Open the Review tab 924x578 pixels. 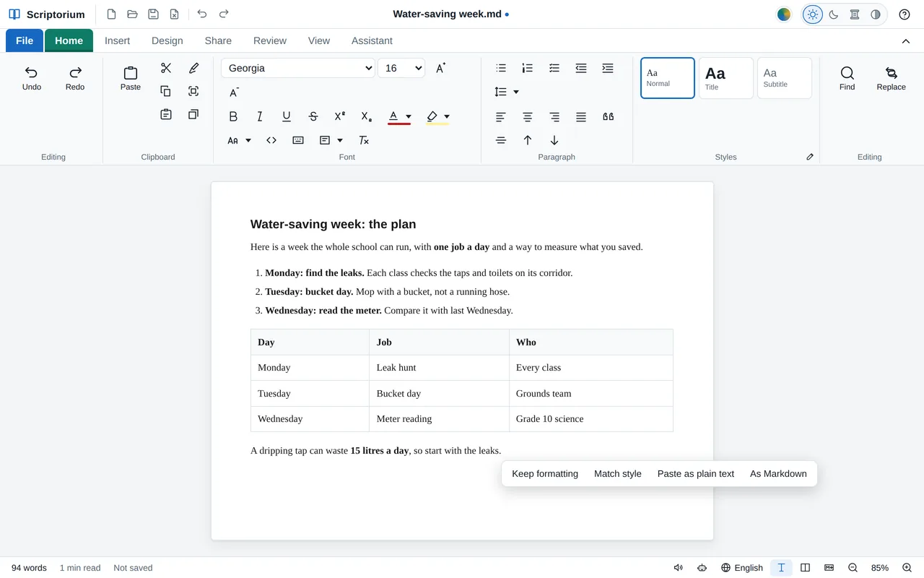click(x=270, y=40)
